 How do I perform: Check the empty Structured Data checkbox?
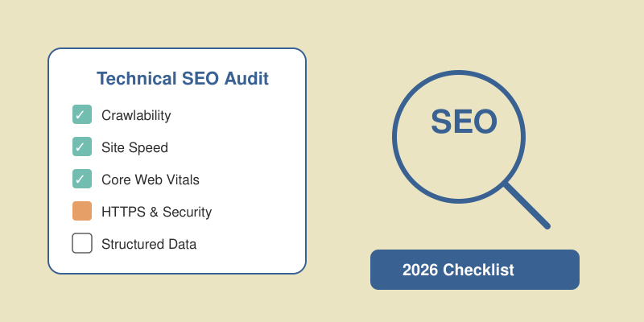click(82, 243)
